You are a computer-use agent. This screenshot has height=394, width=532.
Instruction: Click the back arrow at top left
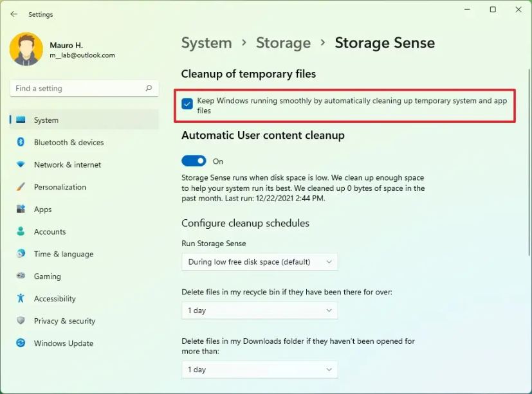(x=13, y=14)
